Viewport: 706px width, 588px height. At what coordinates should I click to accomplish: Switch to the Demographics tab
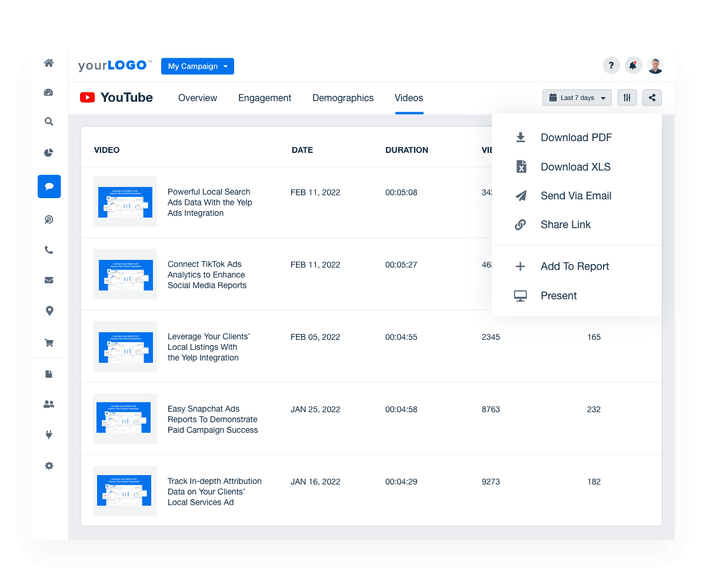[343, 98]
